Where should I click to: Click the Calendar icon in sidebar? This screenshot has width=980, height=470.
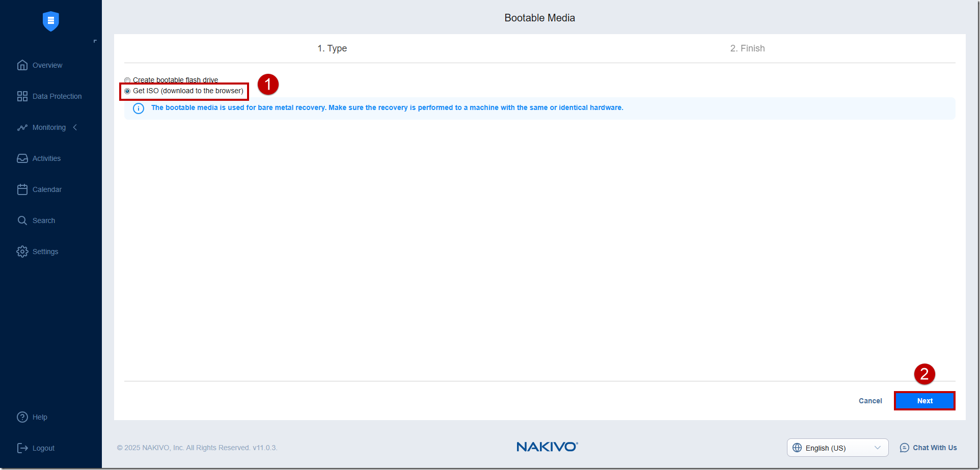coord(22,189)
